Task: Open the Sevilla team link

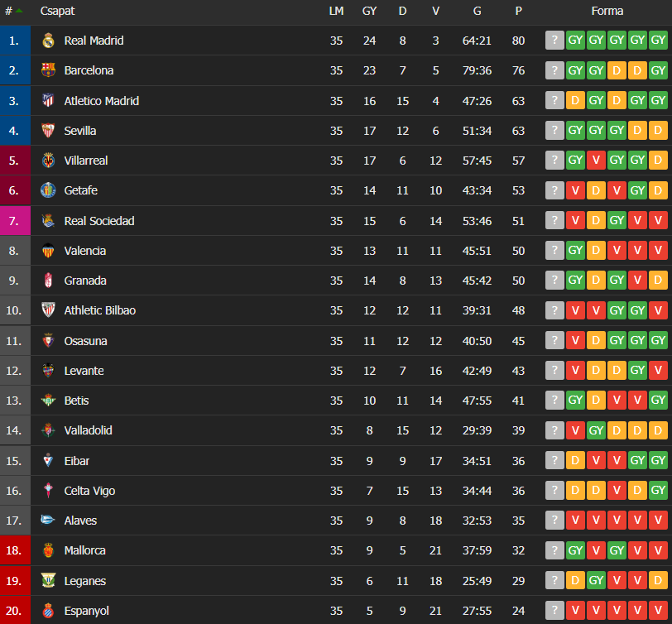Action: 80,131
